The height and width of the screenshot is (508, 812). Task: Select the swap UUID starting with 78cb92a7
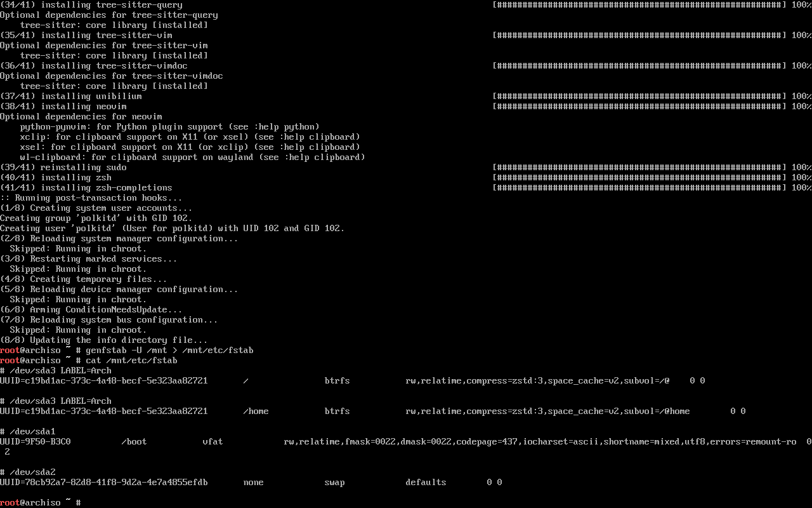click(x=103, y=482)
